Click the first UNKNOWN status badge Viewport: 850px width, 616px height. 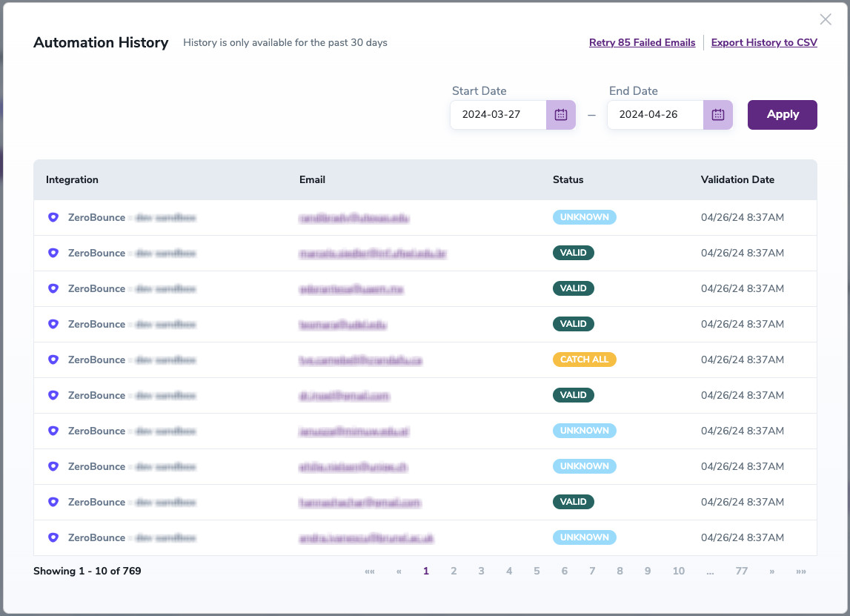(584, 217)
